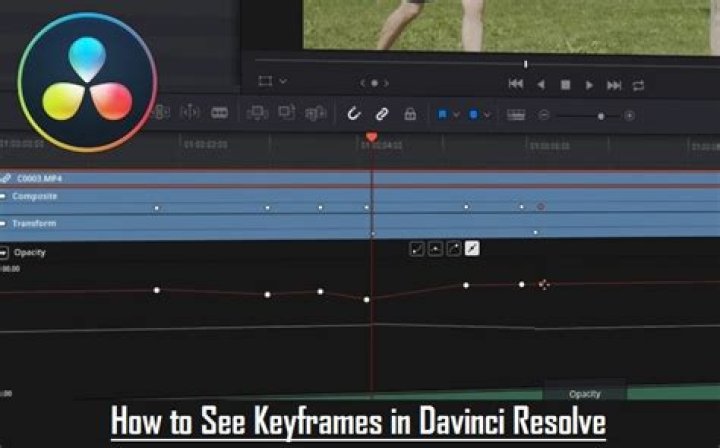Click the timeline zoom out minus button
720x448 pixels.
(x=544, y=115)
